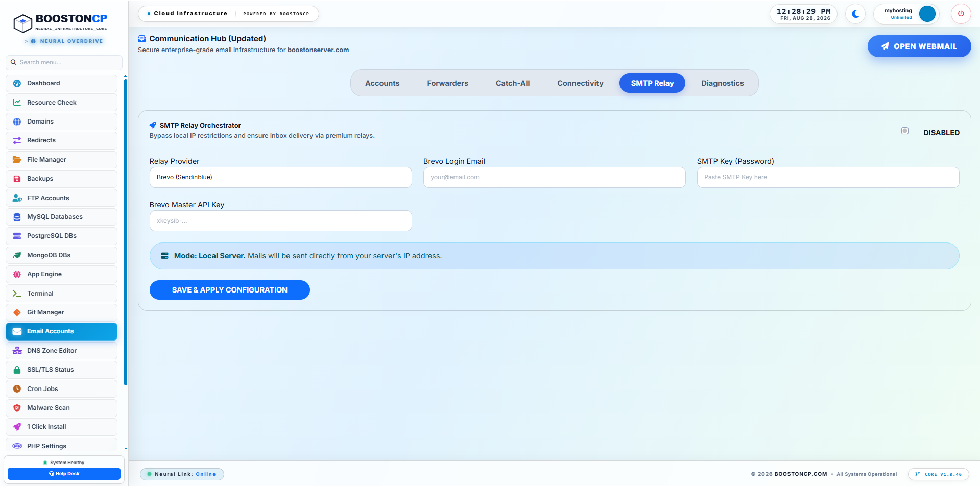The image size is (980, 486).
Task: Click the Brevo Master API Key field
Action: coord(280,221)
